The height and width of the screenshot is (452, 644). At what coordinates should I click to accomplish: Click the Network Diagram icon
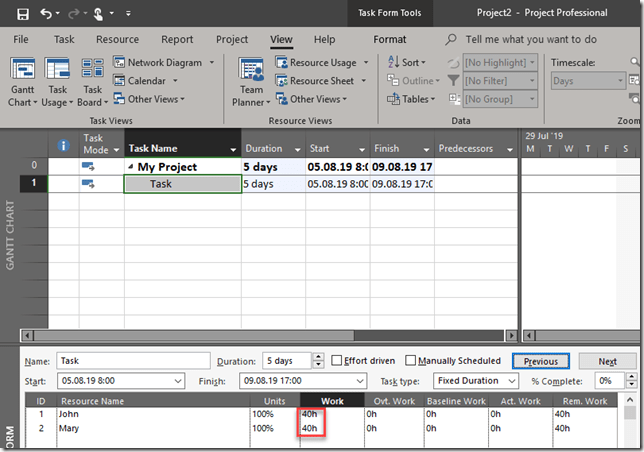pyautogui.click(x=119, y=63)
